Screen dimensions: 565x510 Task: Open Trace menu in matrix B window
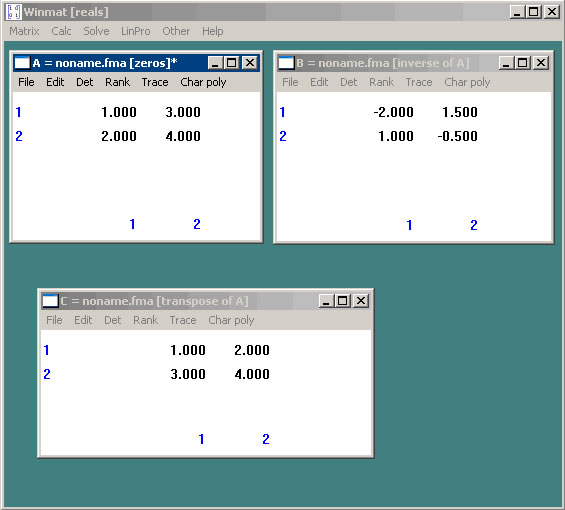coord(419,82)
